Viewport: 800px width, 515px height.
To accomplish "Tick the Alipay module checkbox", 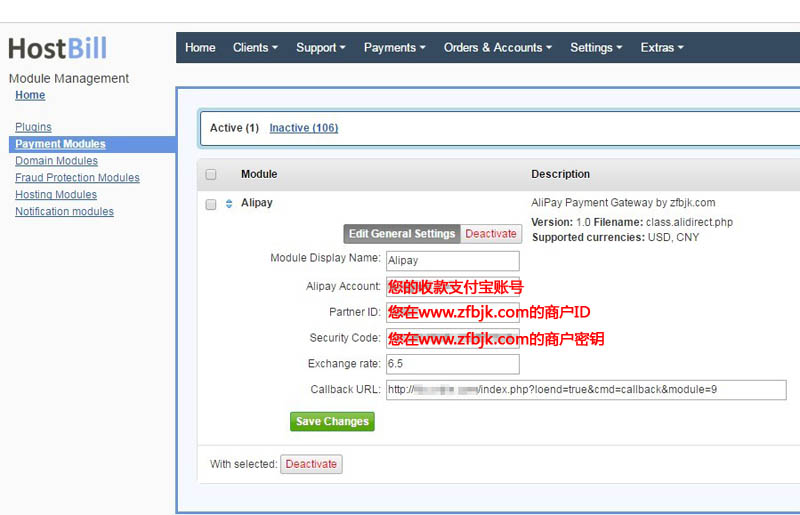I will (211, 205).
